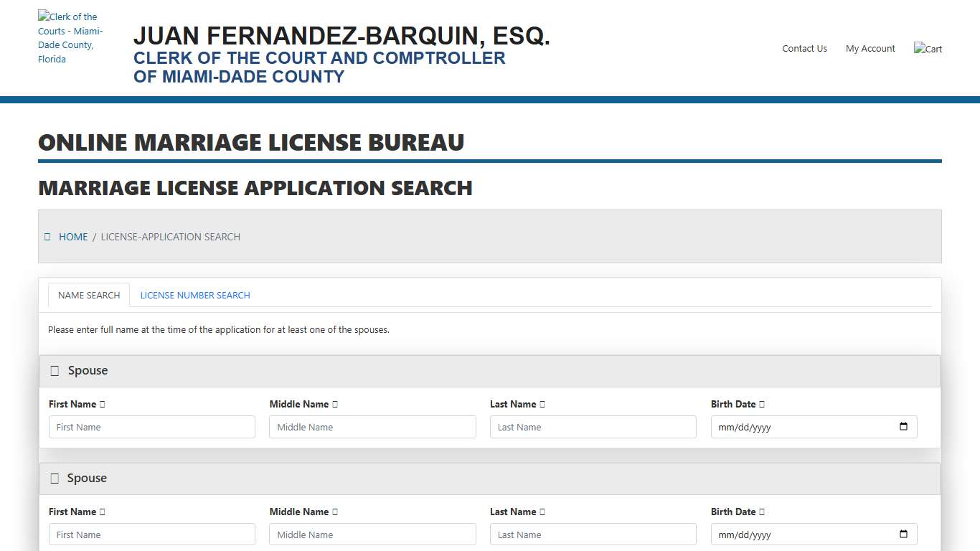Open the HOME breadcrumb link

73,237
